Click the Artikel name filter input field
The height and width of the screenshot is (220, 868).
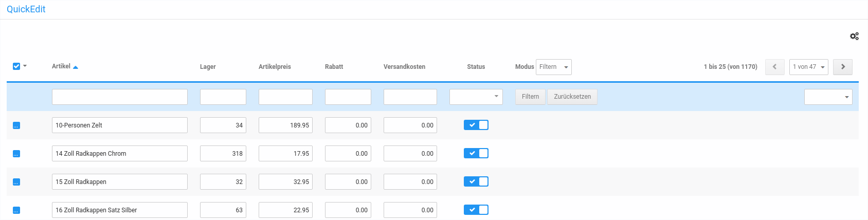click(119, 97)
